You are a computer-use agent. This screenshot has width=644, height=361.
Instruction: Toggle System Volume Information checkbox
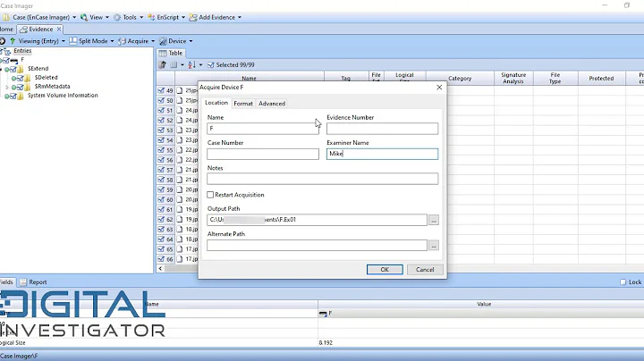click(13, 96)
